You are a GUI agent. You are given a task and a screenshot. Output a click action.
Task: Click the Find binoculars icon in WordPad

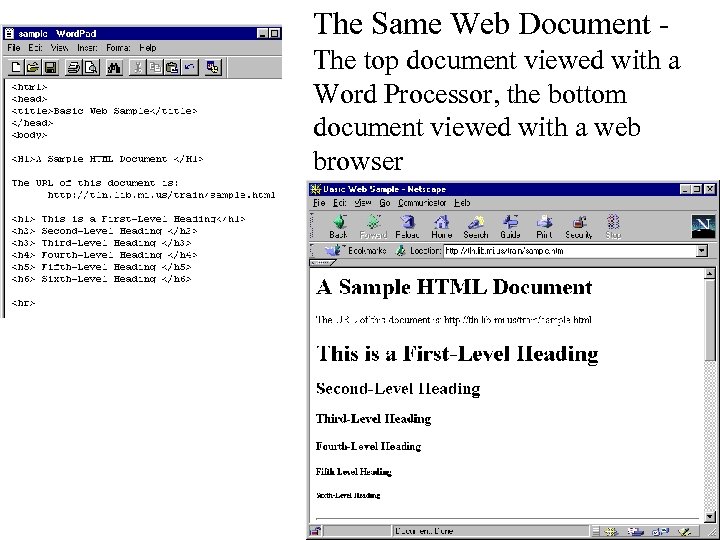[x=114, y=68]
